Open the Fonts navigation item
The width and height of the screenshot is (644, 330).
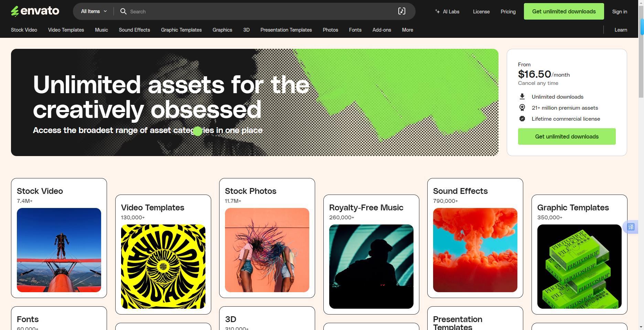click(x=355, y=30)
